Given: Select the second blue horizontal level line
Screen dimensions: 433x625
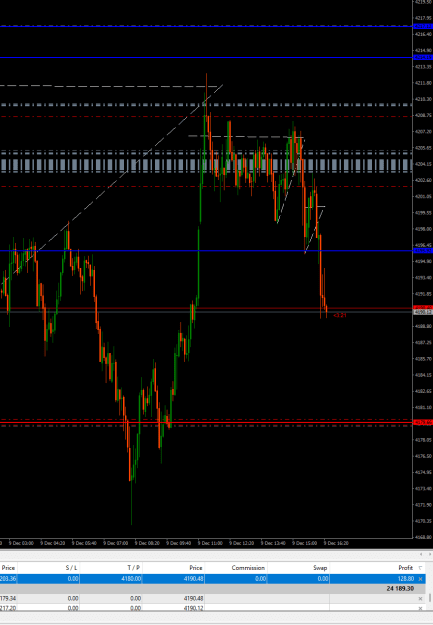Looking at the screenshot, I should pos(206,58).
